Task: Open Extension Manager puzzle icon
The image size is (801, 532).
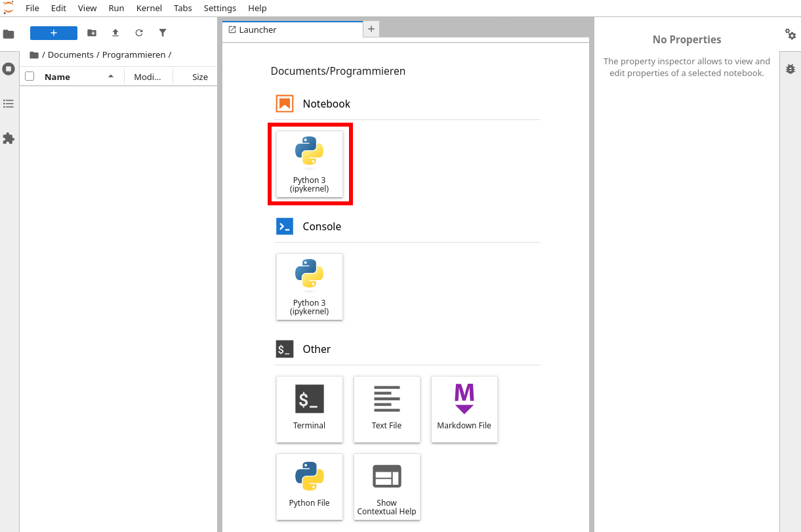Action: tap(9, 138)
